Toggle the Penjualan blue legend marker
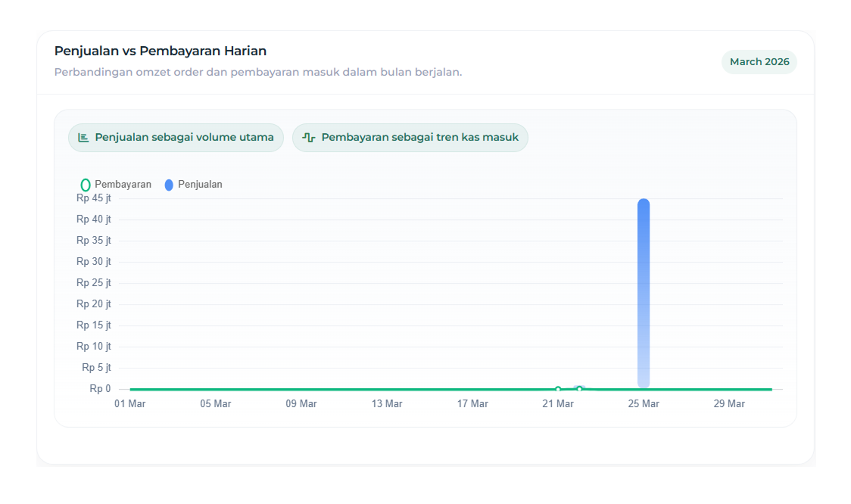The image size is (851, 504). pos(169,185)
